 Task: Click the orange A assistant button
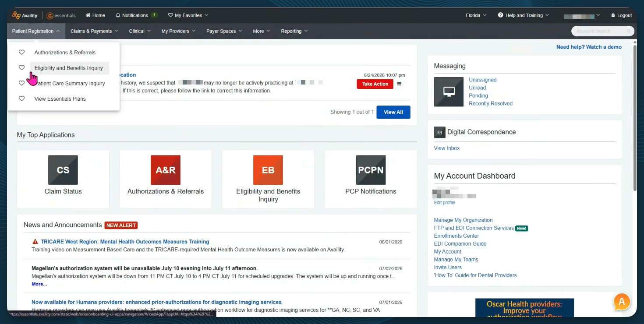[622, 301]
